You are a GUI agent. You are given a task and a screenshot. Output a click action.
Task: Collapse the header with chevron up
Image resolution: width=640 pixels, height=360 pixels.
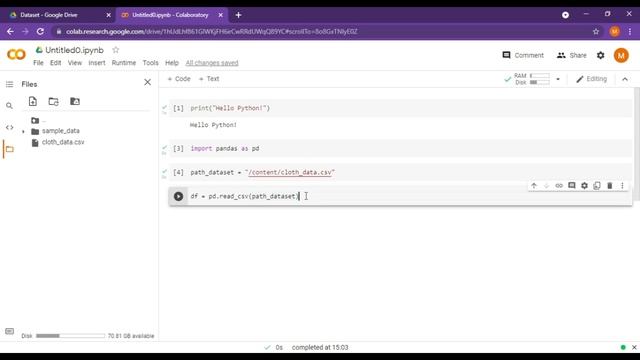click(x=625, y=79)
